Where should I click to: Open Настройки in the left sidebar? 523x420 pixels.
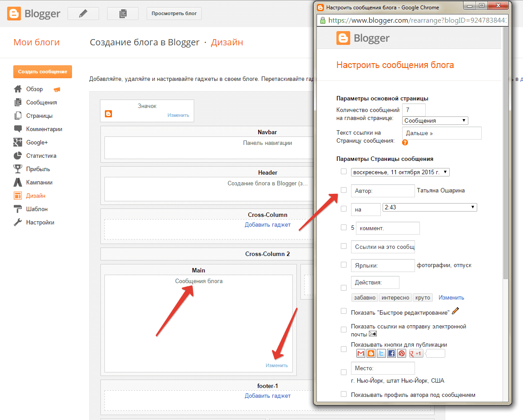click(40, 223)
